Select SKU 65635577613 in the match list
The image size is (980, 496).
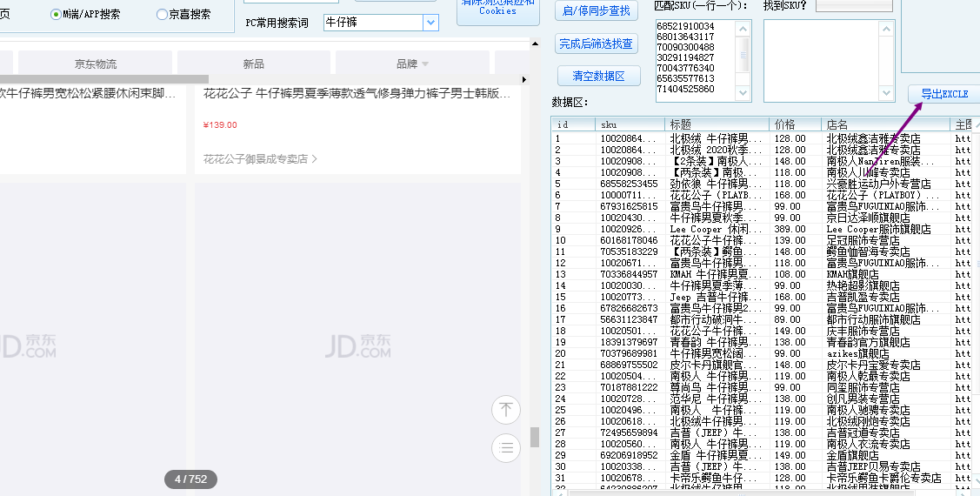pyautogui.click(x=685, y=78)
